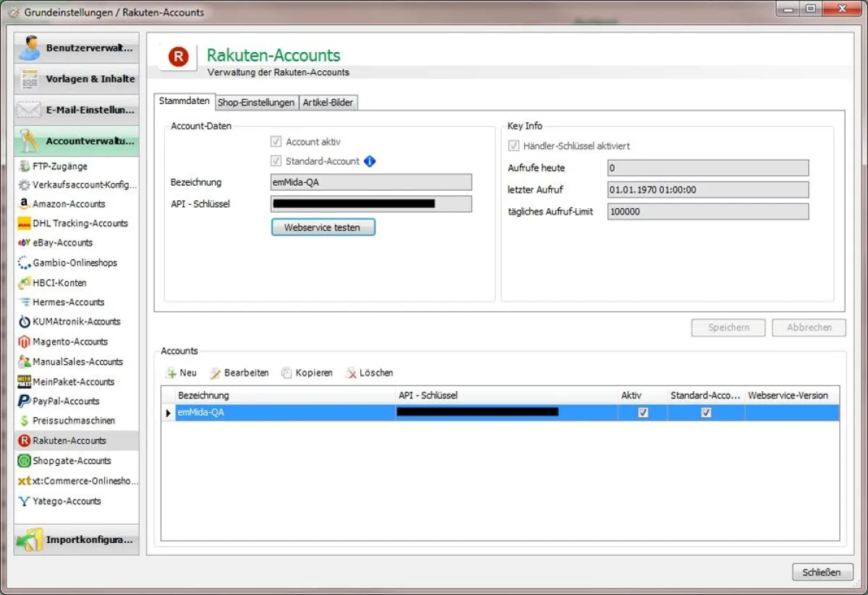Click the Löschen delete icon
The image size is (868, 595).
[351, 373]
